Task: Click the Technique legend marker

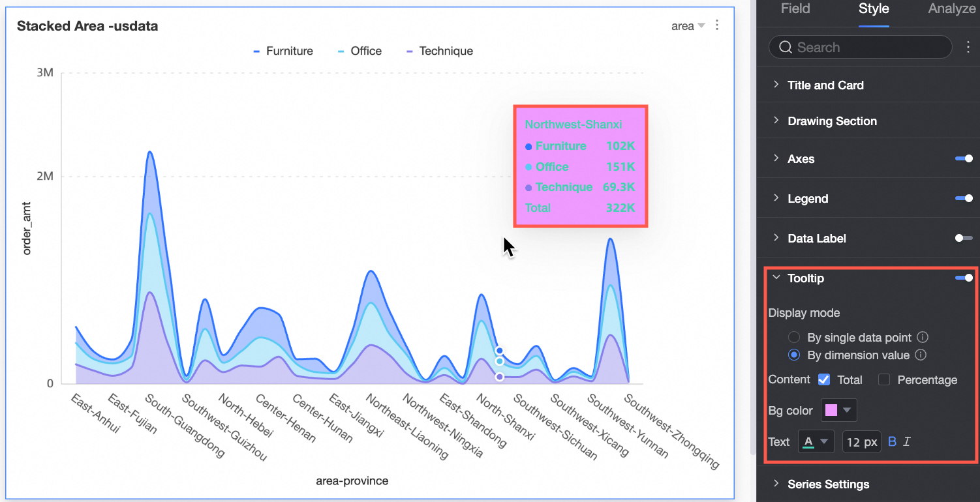Action: [x=410, y=51]
